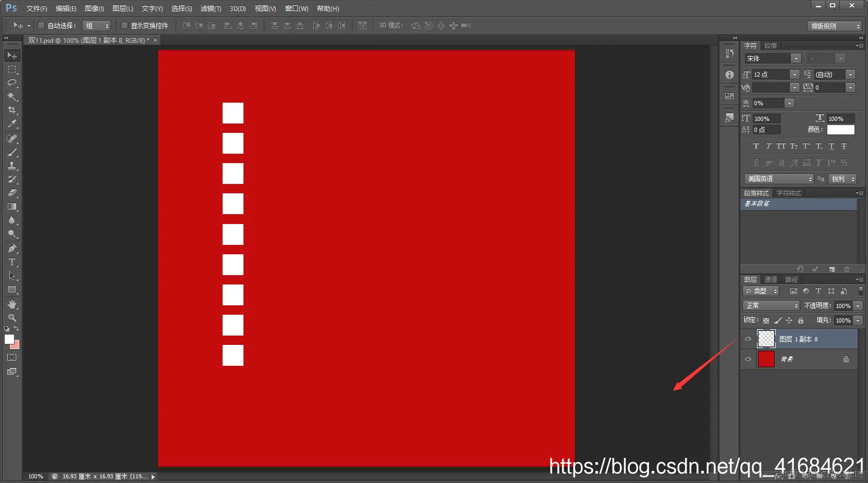
Task: Click the vertical scale 100% field
Action: coord(766,119)
